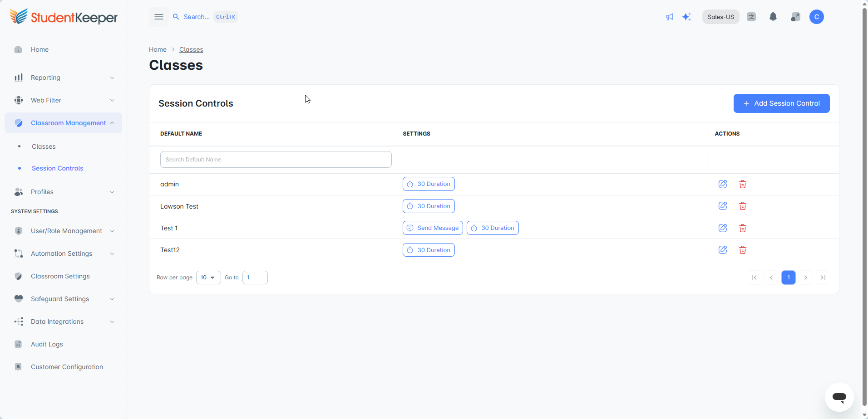
Task: Click the Go to page input
Action: pyautogui.click(x=255, y=278)
